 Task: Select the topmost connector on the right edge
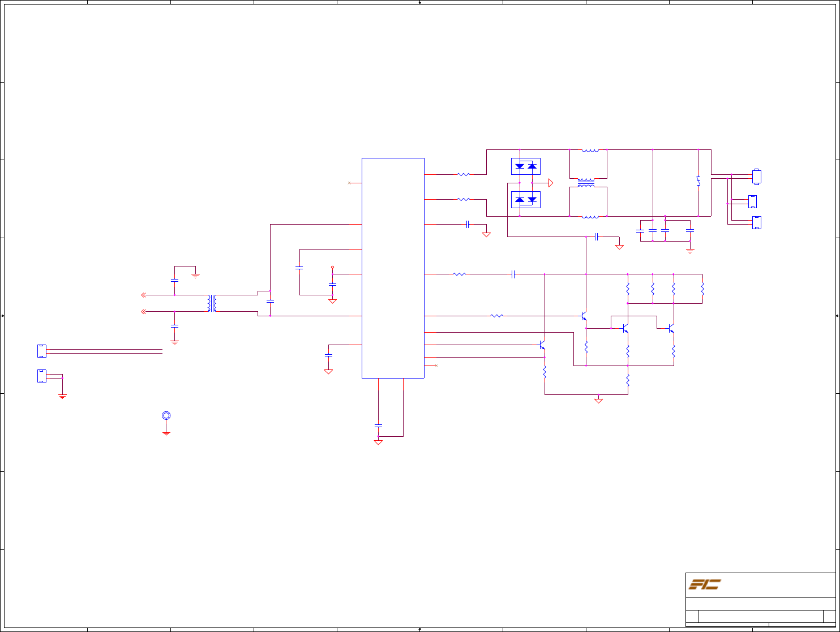coord(756,177)
